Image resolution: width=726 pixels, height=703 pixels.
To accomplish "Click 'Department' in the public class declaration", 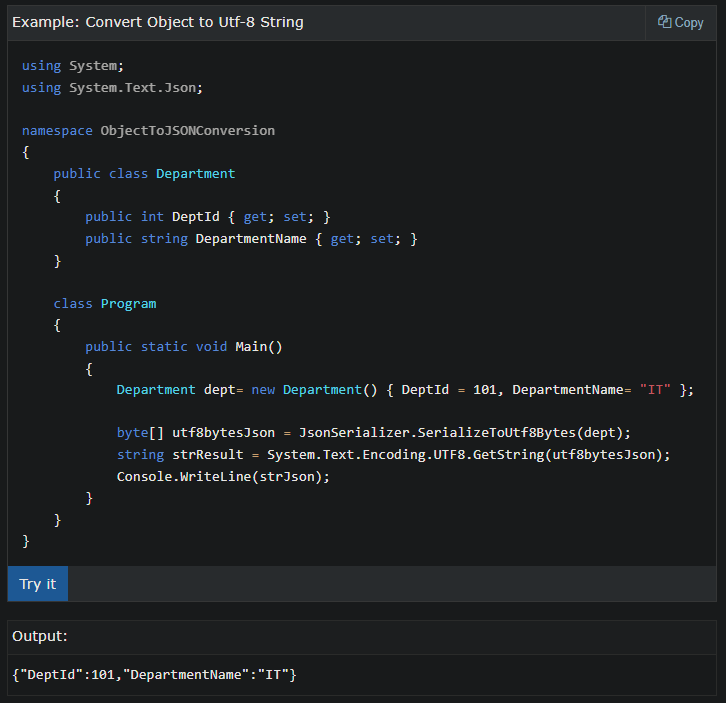I will (195, 174).
